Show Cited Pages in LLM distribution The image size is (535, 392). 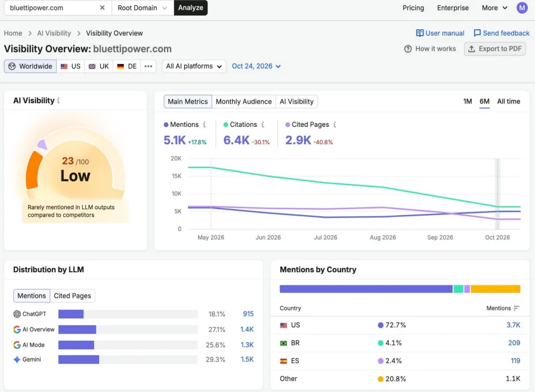click(72, 295)
